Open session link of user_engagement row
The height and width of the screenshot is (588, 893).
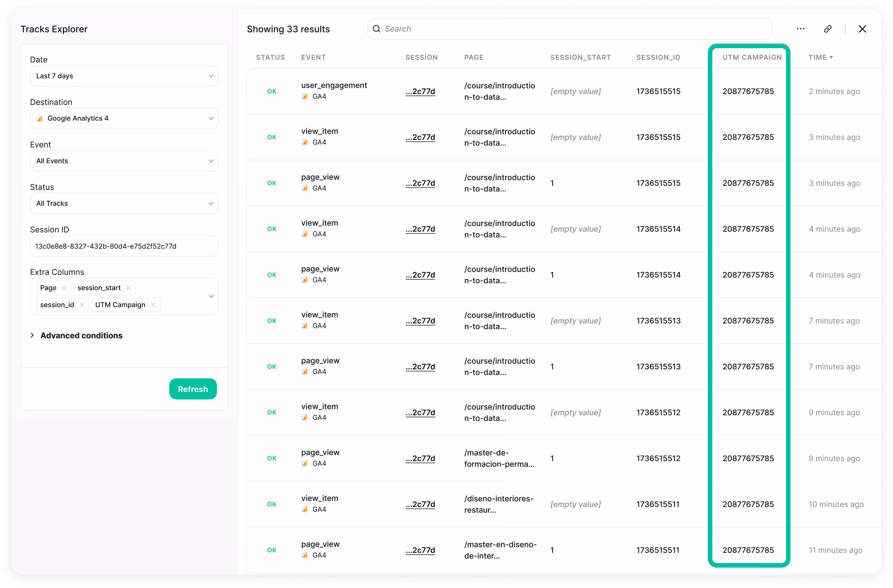pos(420,91)
